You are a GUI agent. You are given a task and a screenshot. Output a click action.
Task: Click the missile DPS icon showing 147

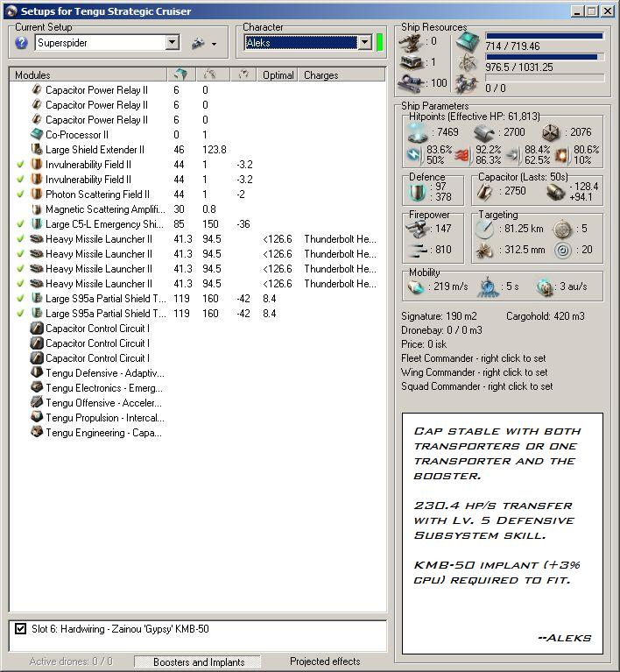[417, 229]
